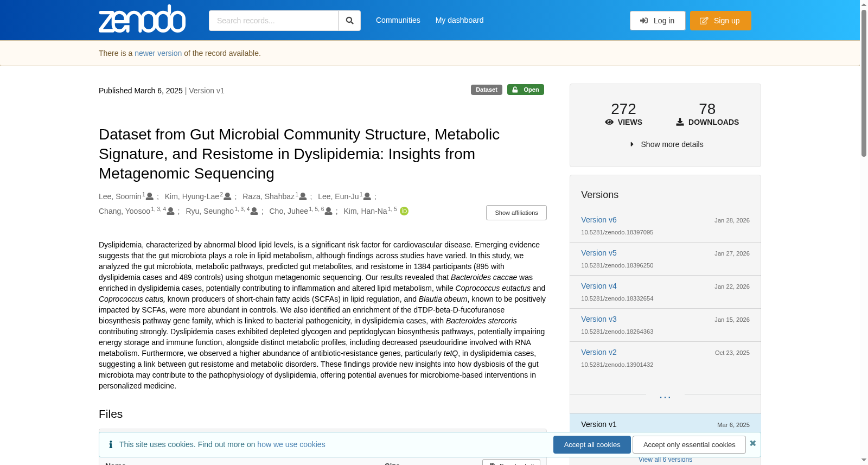This screenshot has height=465, width=868.
Task: Click the Log in button
Action: pyautogui.click(x=658, y=21)
